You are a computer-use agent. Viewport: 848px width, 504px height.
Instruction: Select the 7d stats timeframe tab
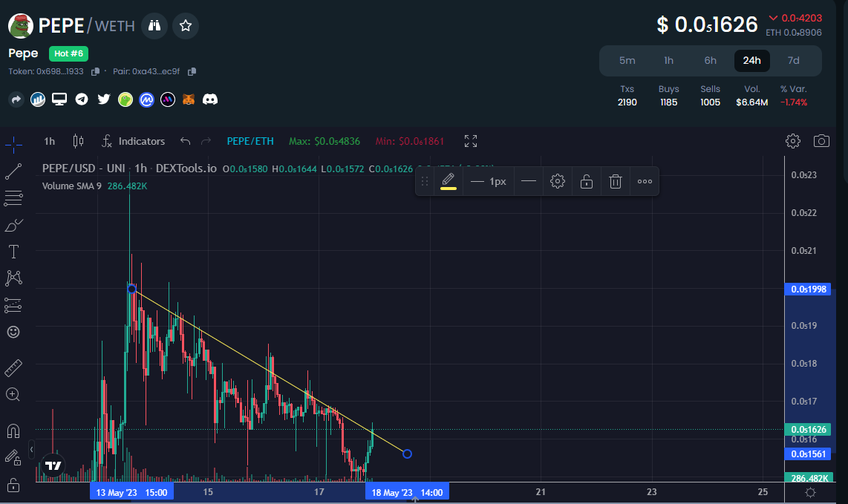pos(793,61)
